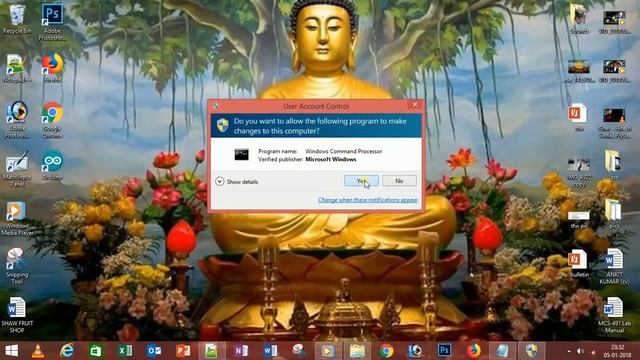Select 'the pic' image file on desktop
This screenshot has height=360, width=640.
click(579, 219)
